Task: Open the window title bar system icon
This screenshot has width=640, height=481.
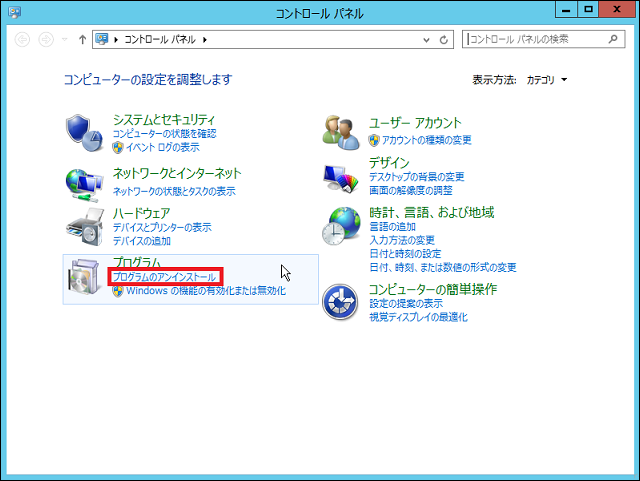Action: coord(14,13)
